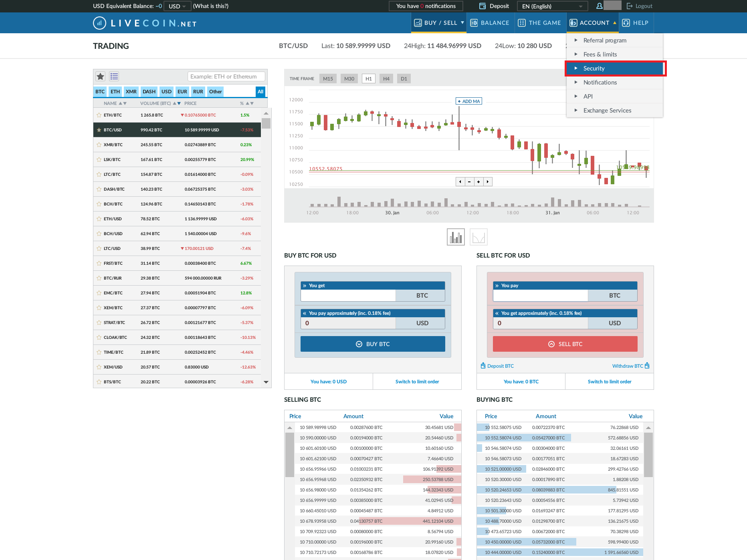Click the user profile icon
Screen dimensions: 747x560
click(x=599, y=6)
